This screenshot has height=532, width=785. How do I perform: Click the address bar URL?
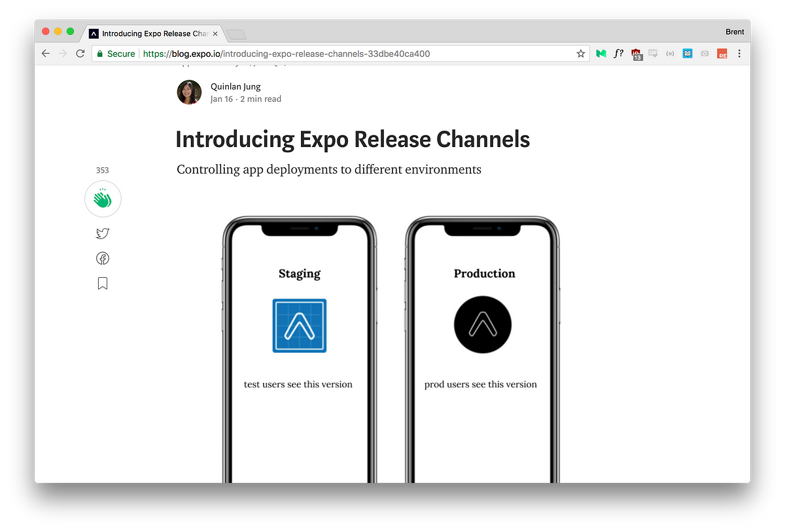click(x=287, y=54)
